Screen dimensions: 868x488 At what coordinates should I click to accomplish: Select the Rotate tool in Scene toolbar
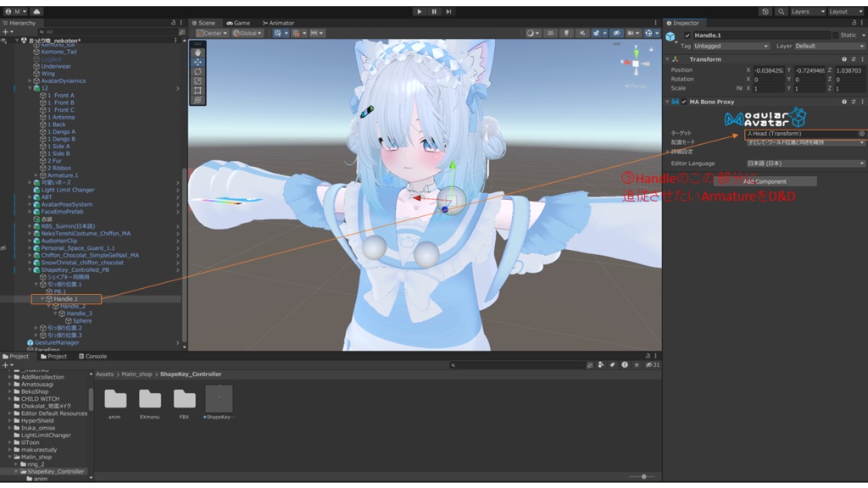[x=198, y=71]
